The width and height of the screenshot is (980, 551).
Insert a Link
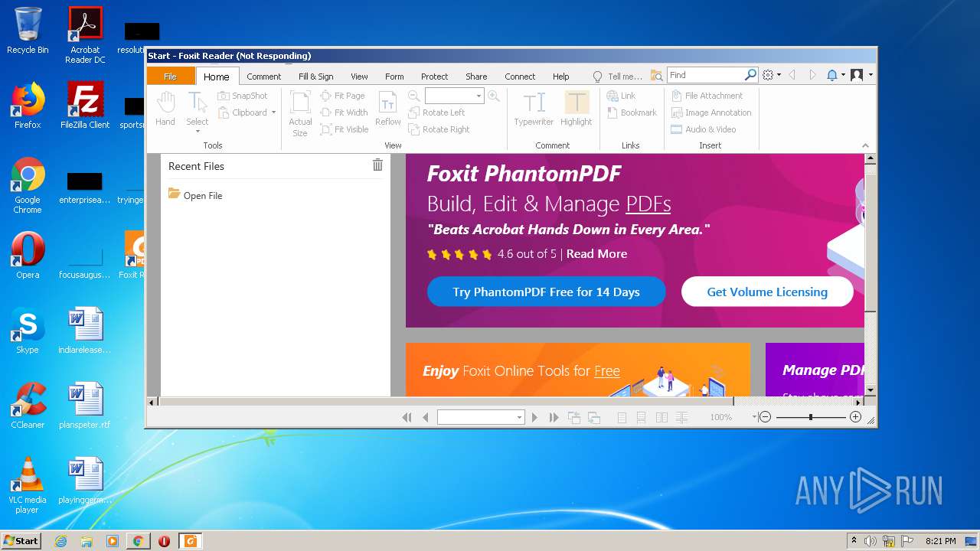621,96
